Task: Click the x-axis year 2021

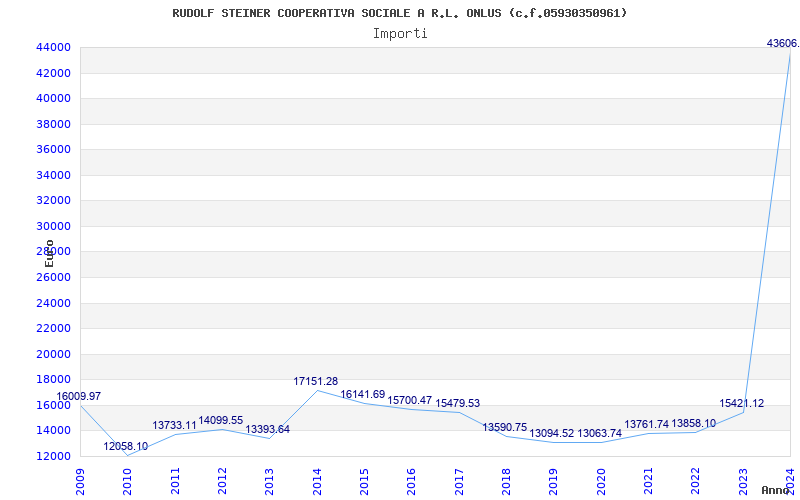Action: [648, 482]
